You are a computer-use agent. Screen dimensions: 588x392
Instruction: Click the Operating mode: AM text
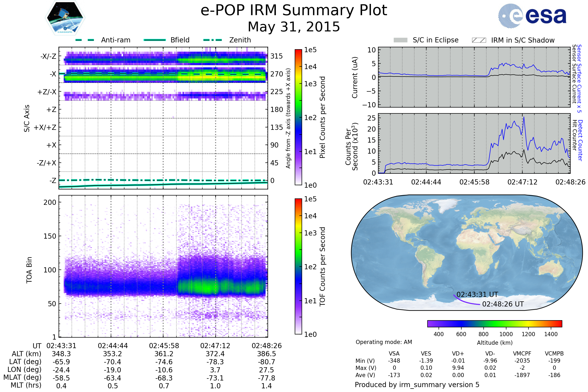coord(384,342)
